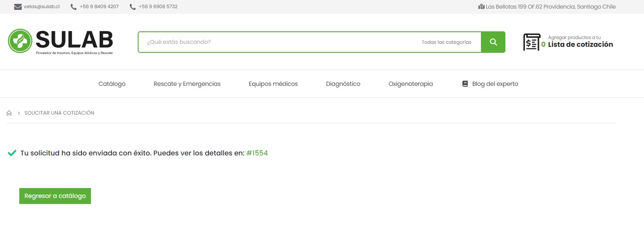644x240 pixels.
Task: Focus the ¿Qué estás buscando? search field
Action: point(275,42)
